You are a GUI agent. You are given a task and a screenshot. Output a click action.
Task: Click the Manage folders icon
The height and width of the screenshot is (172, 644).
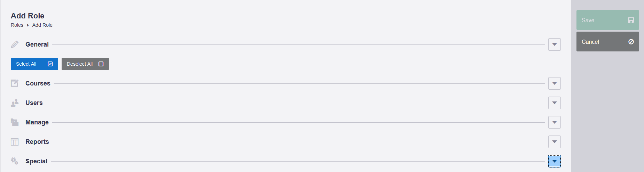point(15,122)
